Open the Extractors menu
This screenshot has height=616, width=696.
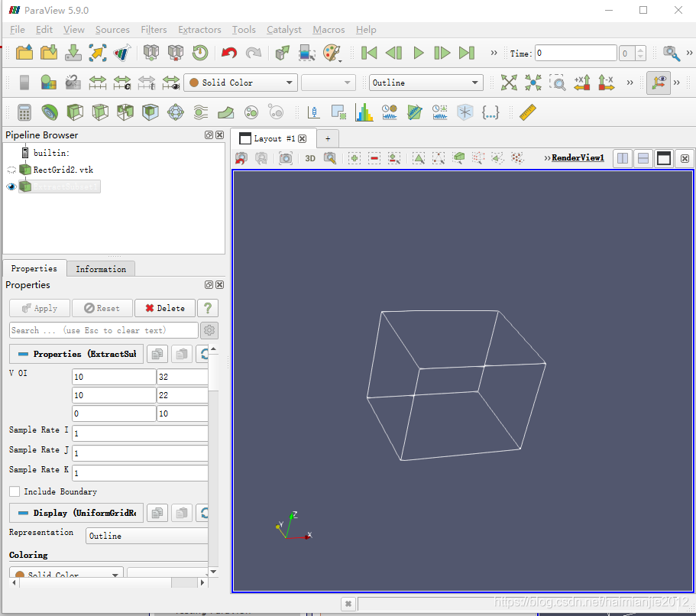click(199, 30)
